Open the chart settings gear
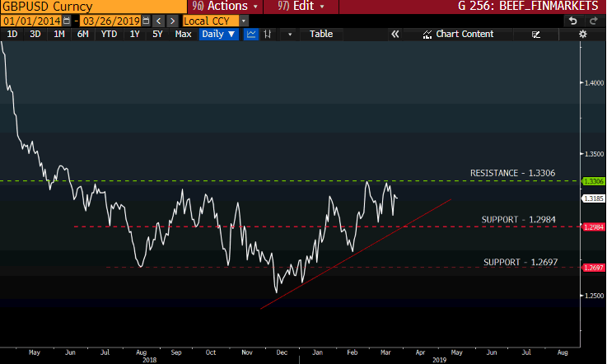 tap(583, 35)
